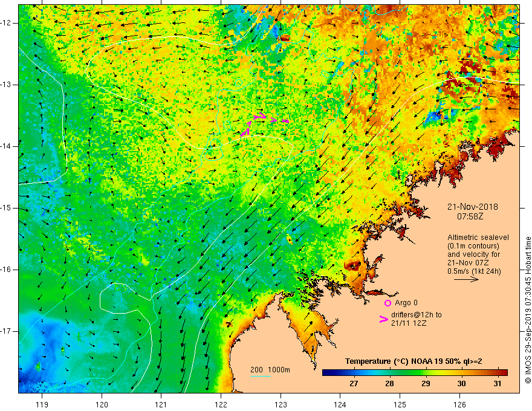Screen dimensions: 532x411
Task: Click the 0.5m/s velocity scale arrow
Action: pos(466,279)
